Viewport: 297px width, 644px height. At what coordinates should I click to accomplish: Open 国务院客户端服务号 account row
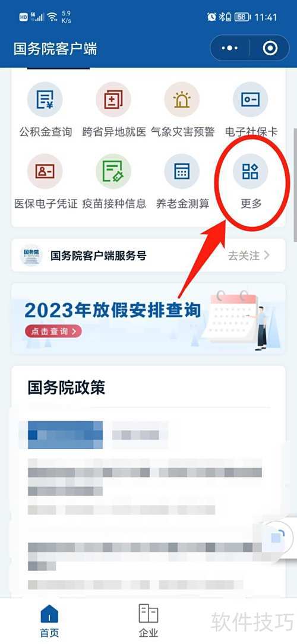148,255
